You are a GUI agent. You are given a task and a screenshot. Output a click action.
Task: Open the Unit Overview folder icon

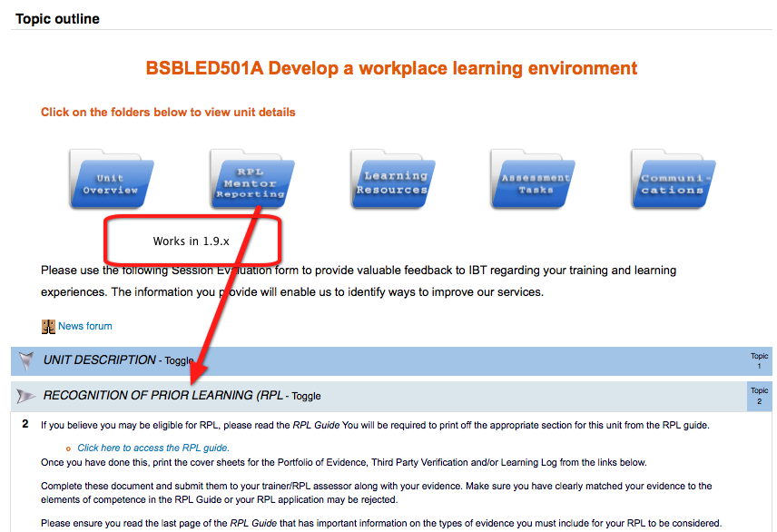click(112, 179)
